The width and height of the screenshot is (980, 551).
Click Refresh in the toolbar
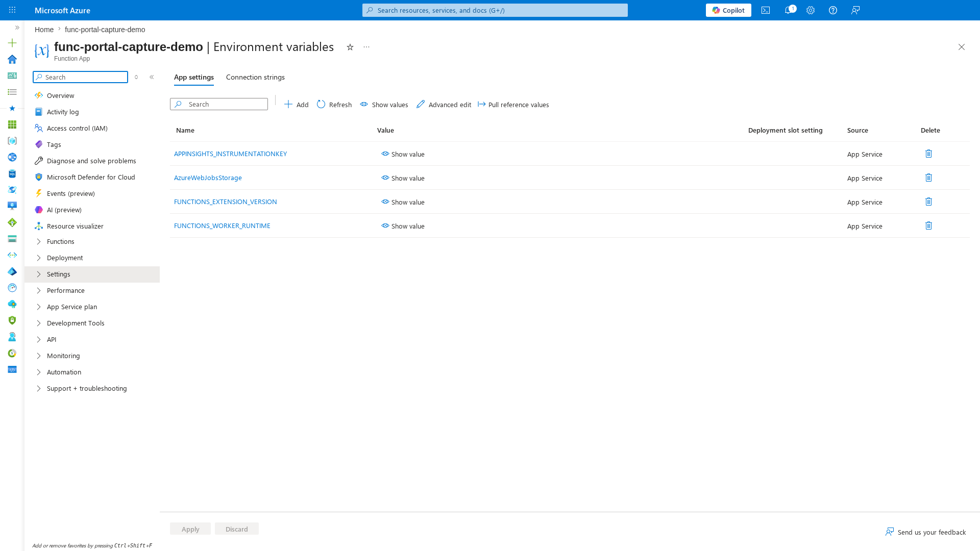334,105
